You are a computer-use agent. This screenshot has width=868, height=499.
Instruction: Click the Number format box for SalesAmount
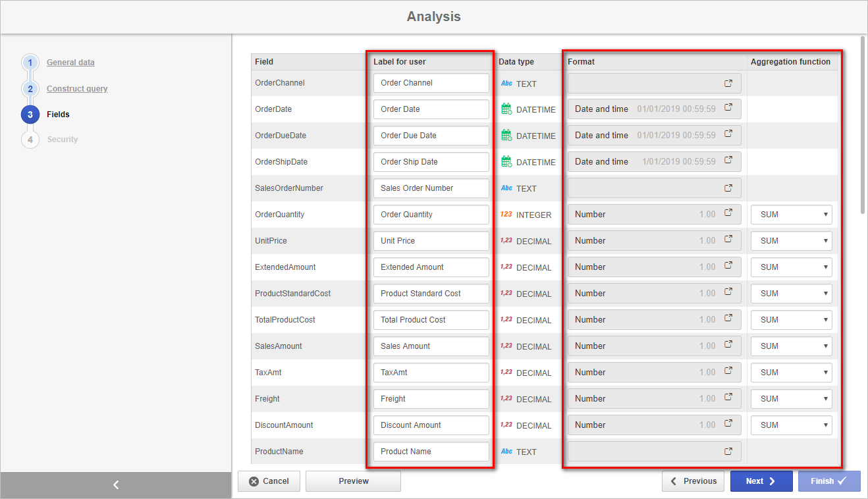[654, 346]
